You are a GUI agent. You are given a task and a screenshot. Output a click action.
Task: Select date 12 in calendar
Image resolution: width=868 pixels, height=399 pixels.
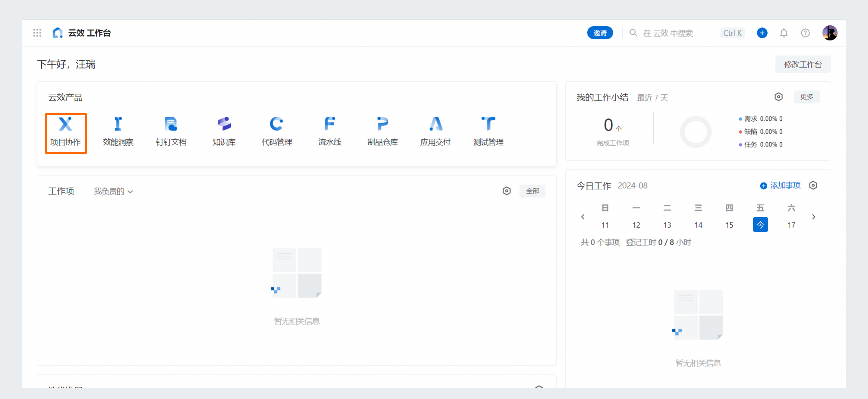[636, 225]
